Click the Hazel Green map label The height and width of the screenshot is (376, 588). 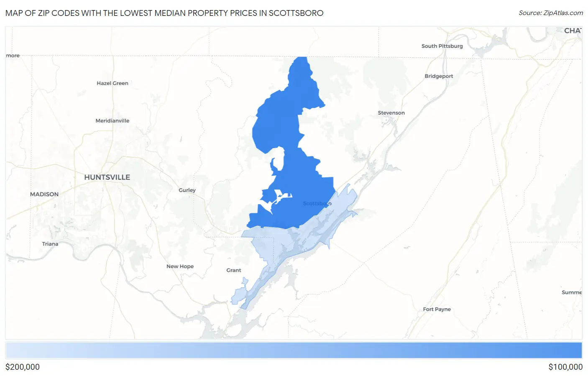112,83
